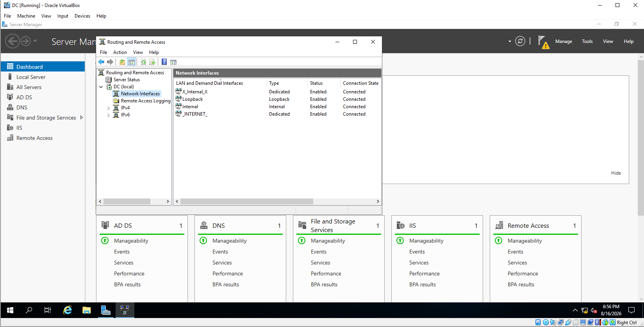
Task: Click the Refresh toolbar icon
Action: pos(143,62)
